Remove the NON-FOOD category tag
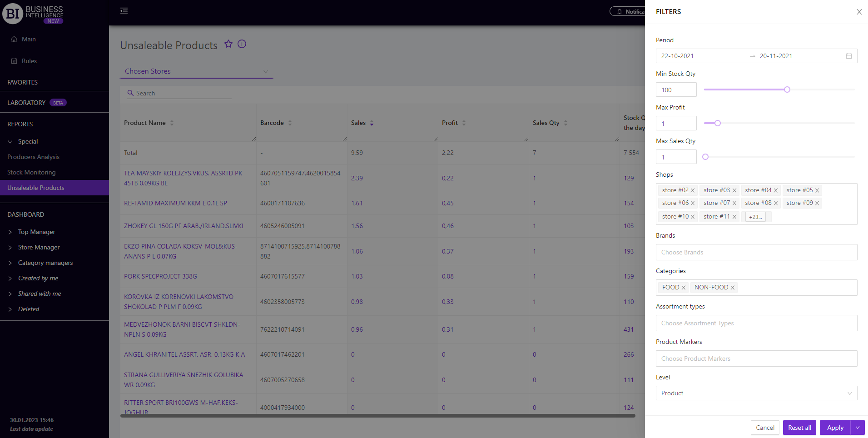The width and height of the screenshot is (868, 438). click(733, 288)
